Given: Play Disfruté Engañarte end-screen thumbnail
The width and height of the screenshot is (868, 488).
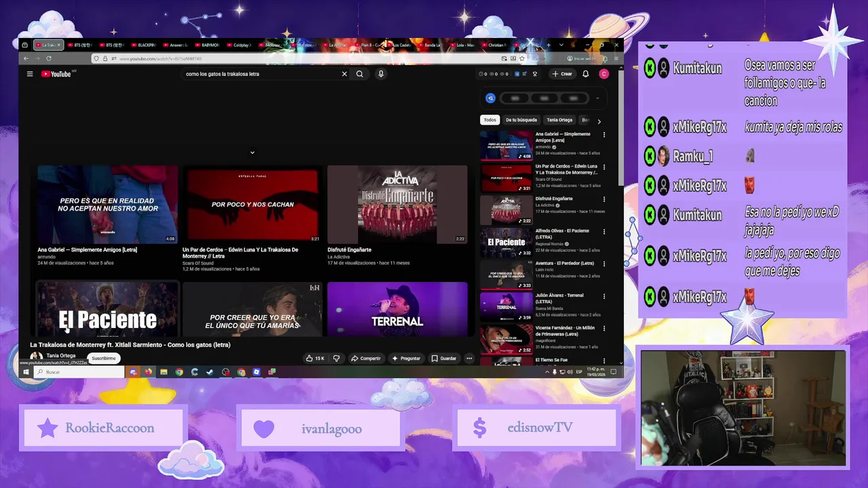Looking at the screenshot, I should pos(397,205).
